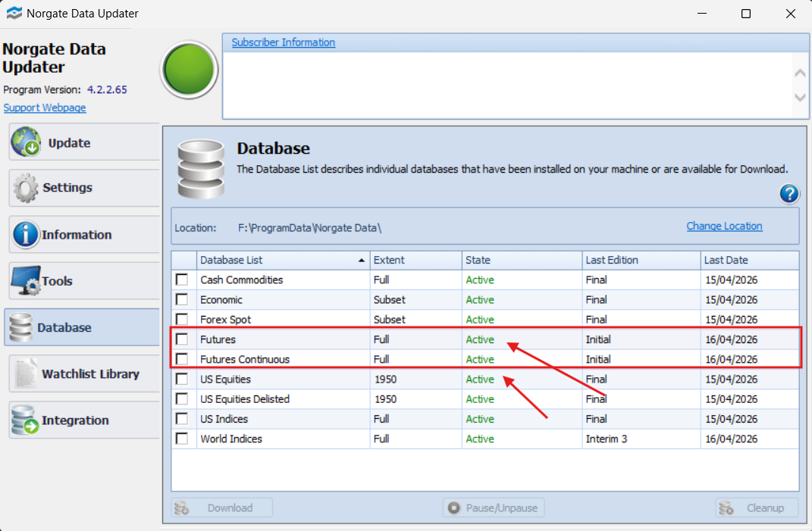
Task: Click the Integration database icon
Action: tap(25, 420)
